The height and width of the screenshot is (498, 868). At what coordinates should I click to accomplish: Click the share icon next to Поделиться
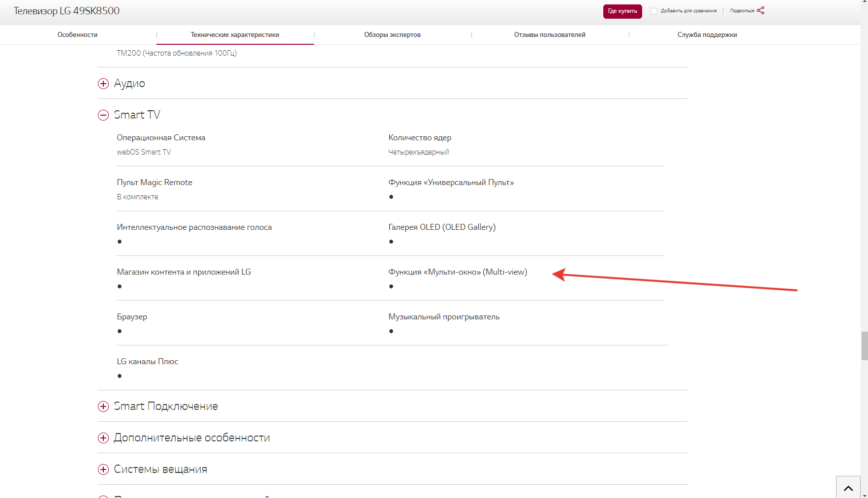761,10
